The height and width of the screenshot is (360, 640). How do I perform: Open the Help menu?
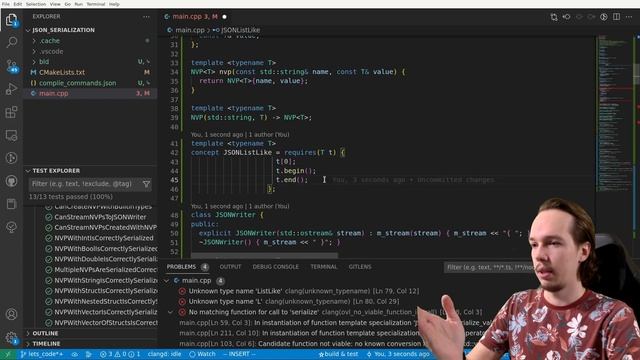[114, 4]
